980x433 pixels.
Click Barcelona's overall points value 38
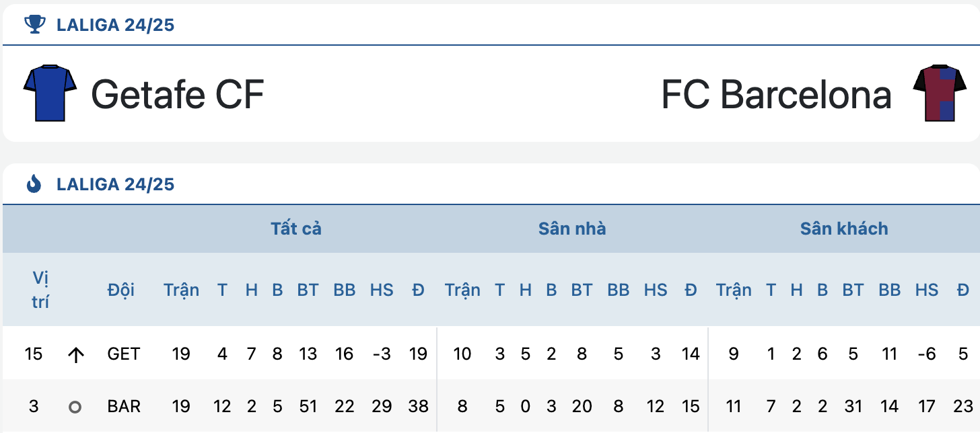coord(418,407)
